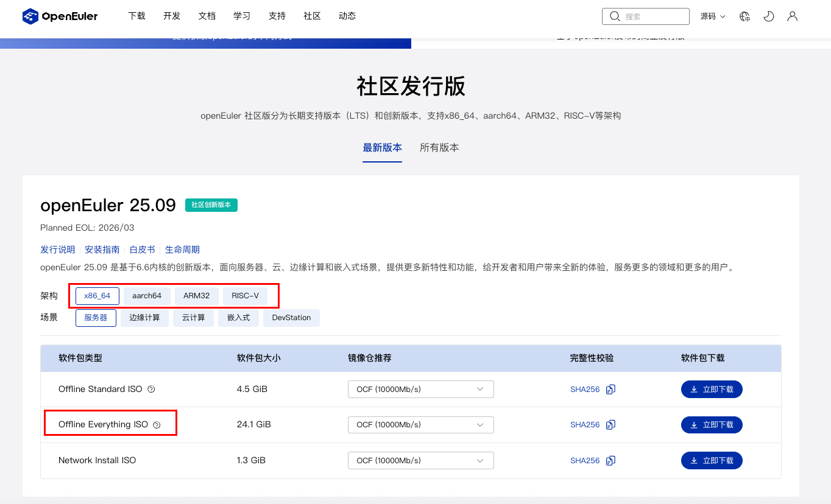Copy SHA256 for Offline Standard ISO

(x=611, y=390)
